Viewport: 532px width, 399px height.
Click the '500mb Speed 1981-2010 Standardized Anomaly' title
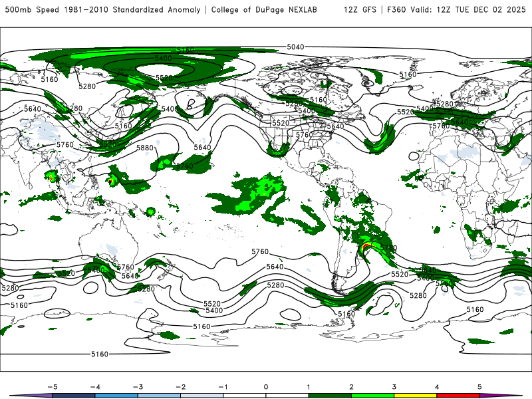tap(103, 9)
